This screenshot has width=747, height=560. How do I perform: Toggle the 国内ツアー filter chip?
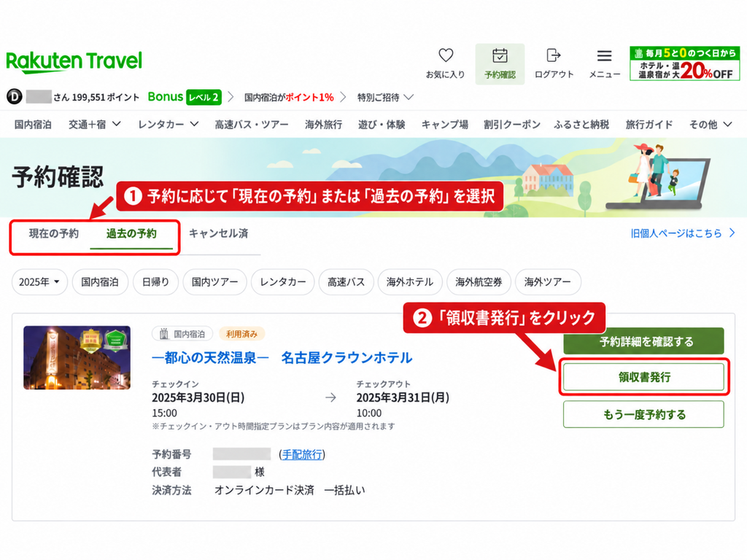pyautogui.click(x=215, y=282)
